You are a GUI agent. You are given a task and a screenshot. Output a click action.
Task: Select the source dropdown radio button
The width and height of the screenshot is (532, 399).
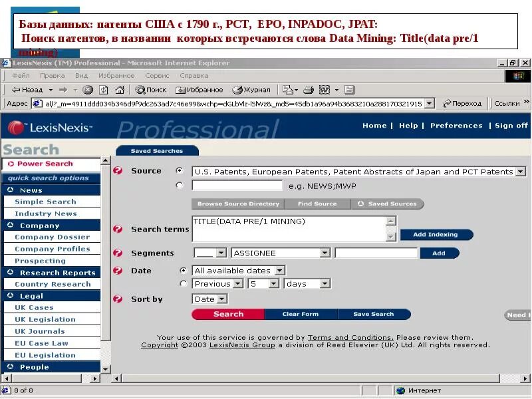click(180, 171)
